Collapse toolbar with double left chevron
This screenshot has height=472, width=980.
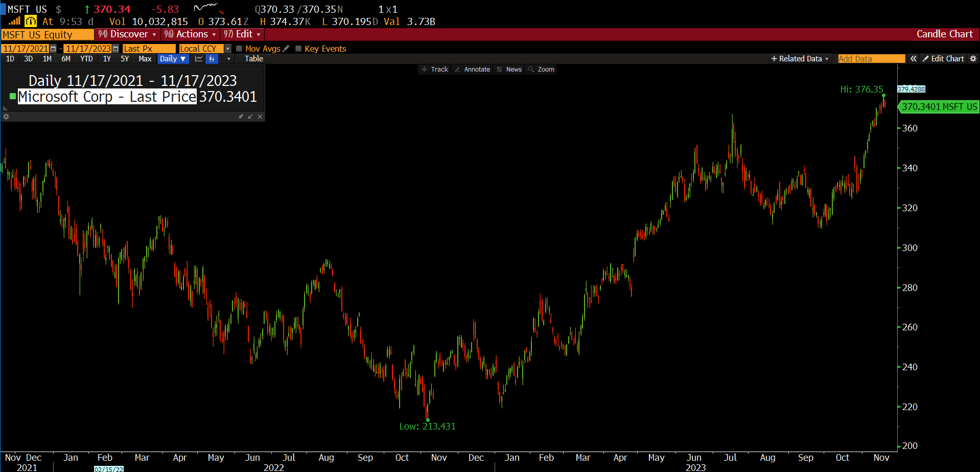[914, 59]
